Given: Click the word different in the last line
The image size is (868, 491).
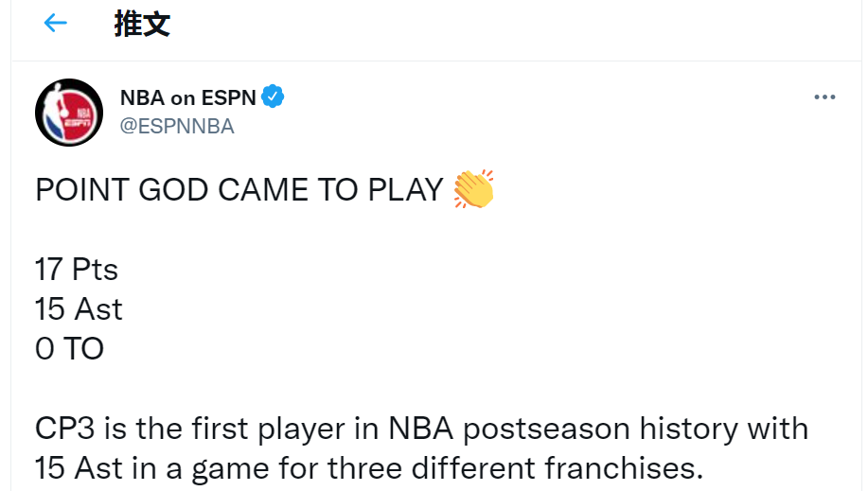Looking at the screenshot, I should point(473,468).
